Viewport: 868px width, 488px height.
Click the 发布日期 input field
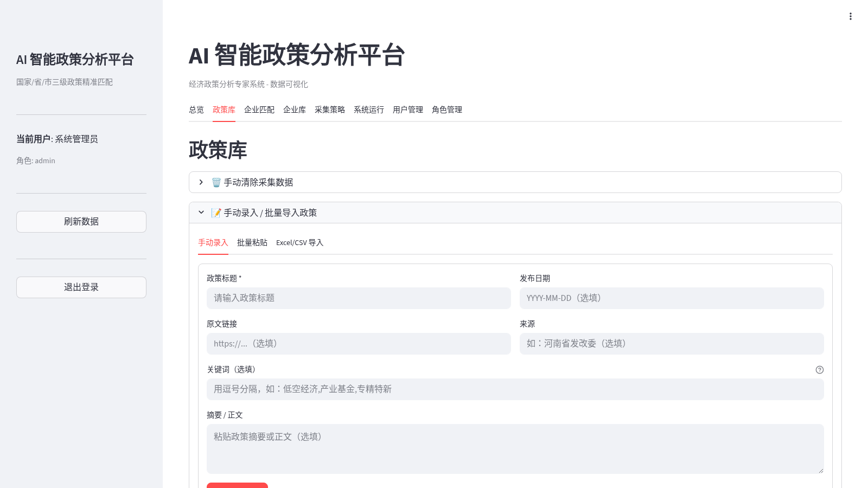click(672, 298)
